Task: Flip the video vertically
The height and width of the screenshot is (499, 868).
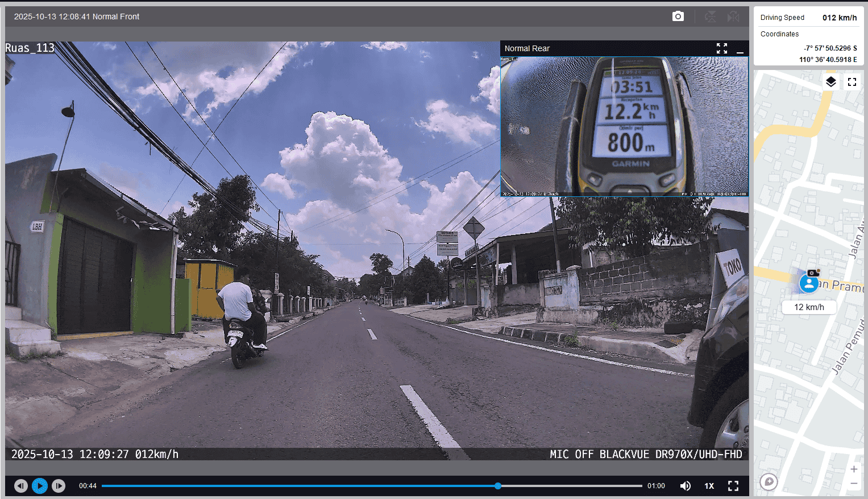Action: 711,17
